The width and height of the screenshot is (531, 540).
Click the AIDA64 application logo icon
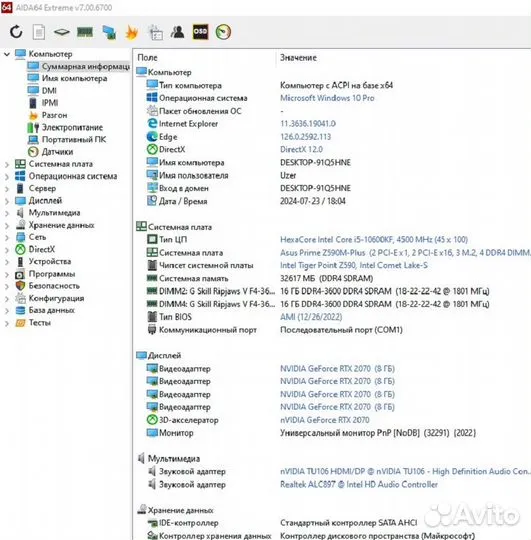tap(6, 7)
